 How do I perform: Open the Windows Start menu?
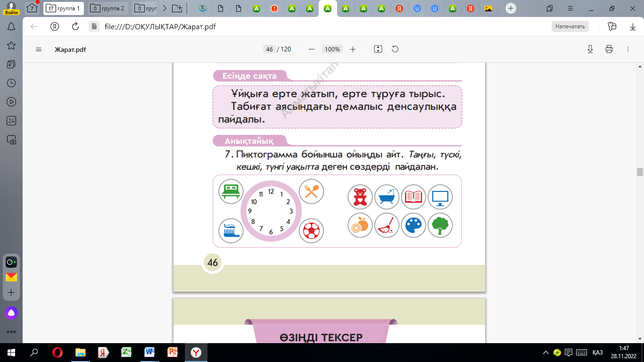(x=11, y=353)
